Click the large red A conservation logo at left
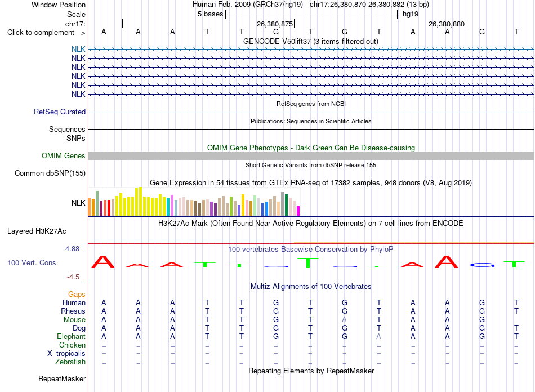This screenshot has width=535, height=392. 104,261
